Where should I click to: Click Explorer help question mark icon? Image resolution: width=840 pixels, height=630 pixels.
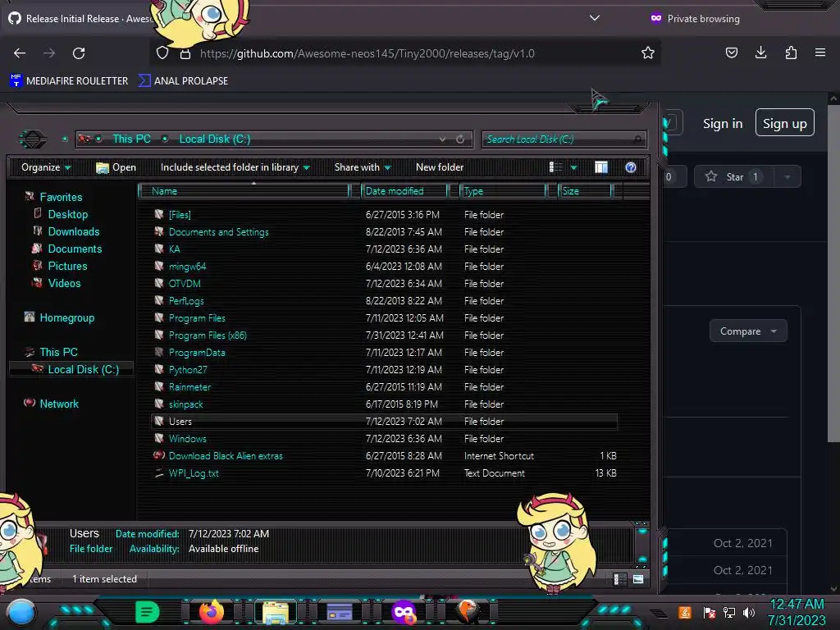click(x=631, y=167)
